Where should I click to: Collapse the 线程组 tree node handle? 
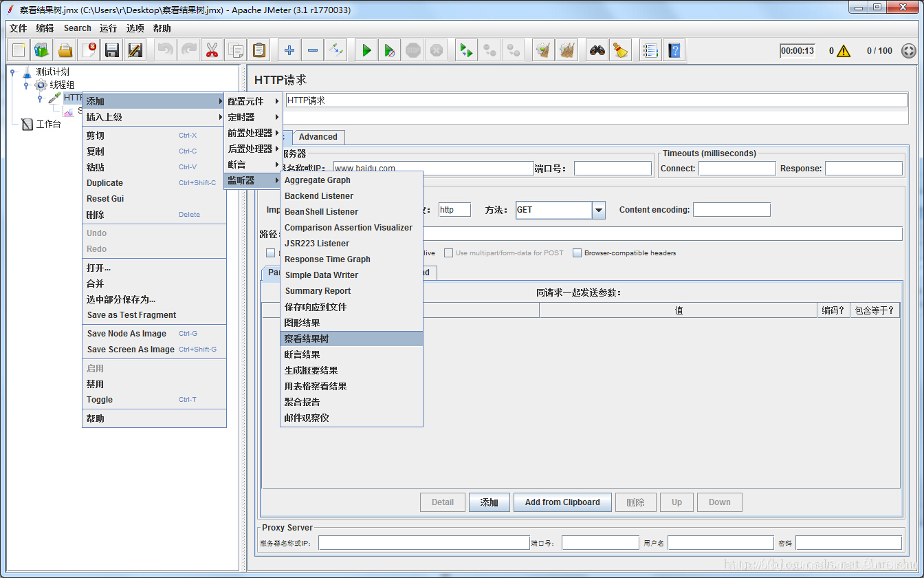(x=26, y=85)
